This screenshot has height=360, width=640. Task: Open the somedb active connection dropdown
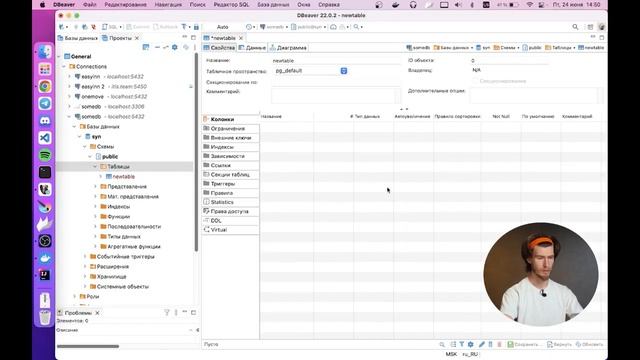274,27
